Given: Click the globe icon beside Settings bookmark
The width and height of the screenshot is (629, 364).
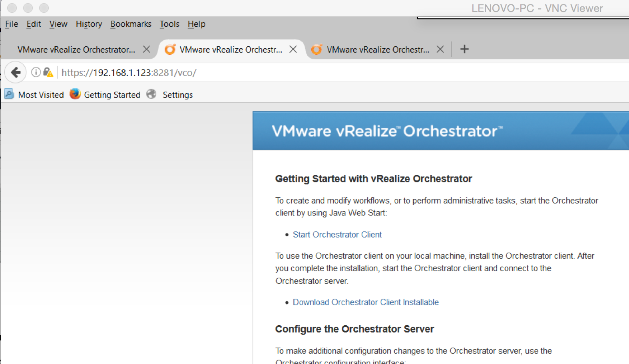Looking at the screenshot, I should pos(151,94).
